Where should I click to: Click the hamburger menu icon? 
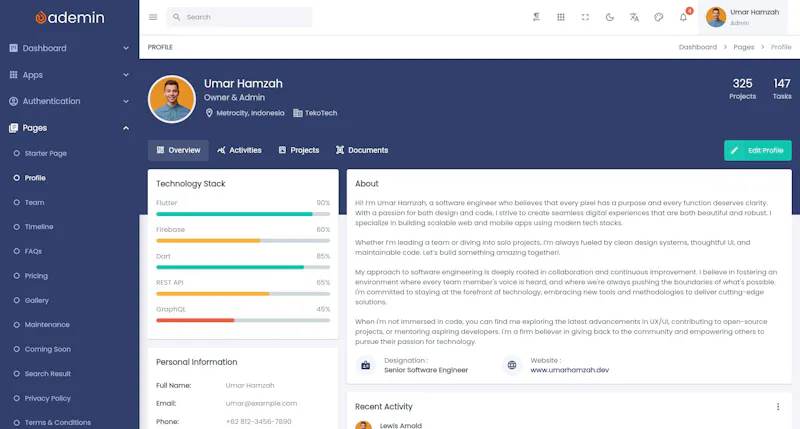153,17
